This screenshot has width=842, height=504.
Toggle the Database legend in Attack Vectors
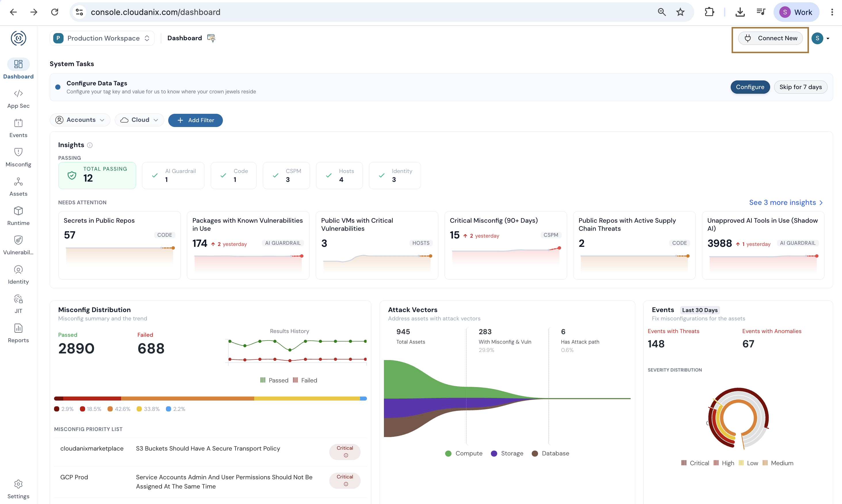pyautogui.click(x=550, y=453)
